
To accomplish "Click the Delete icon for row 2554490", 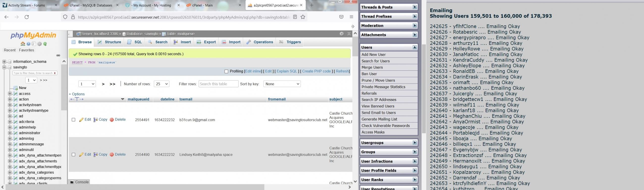I will click(112, 155).
